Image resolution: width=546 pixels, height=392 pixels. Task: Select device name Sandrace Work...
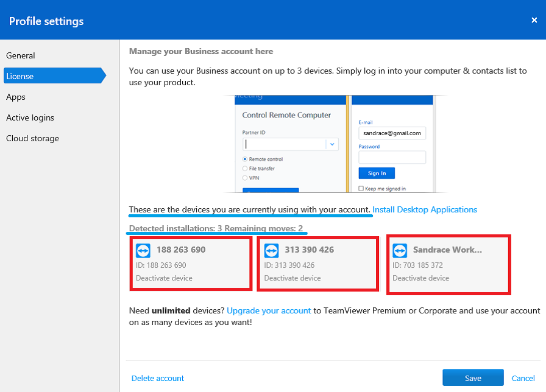tap(447, 250)
